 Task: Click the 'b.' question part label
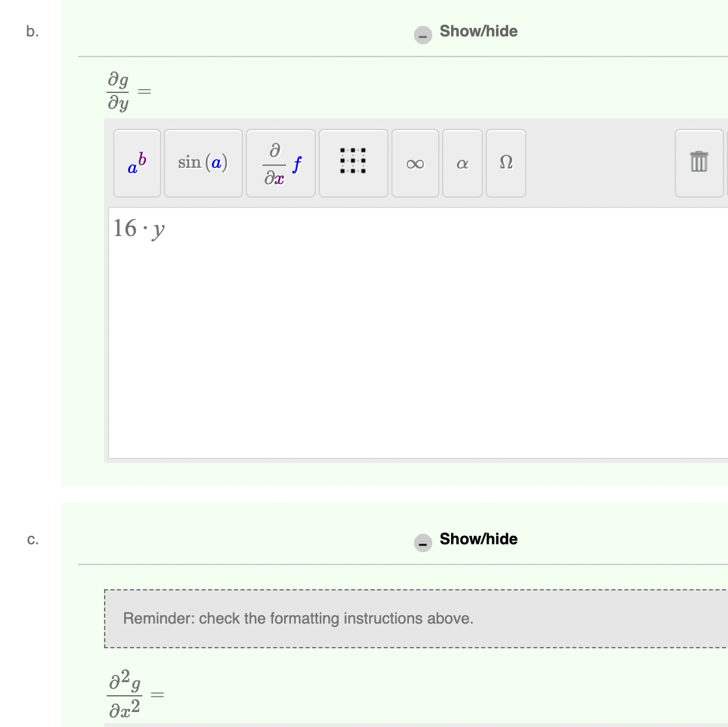(32, 31)
